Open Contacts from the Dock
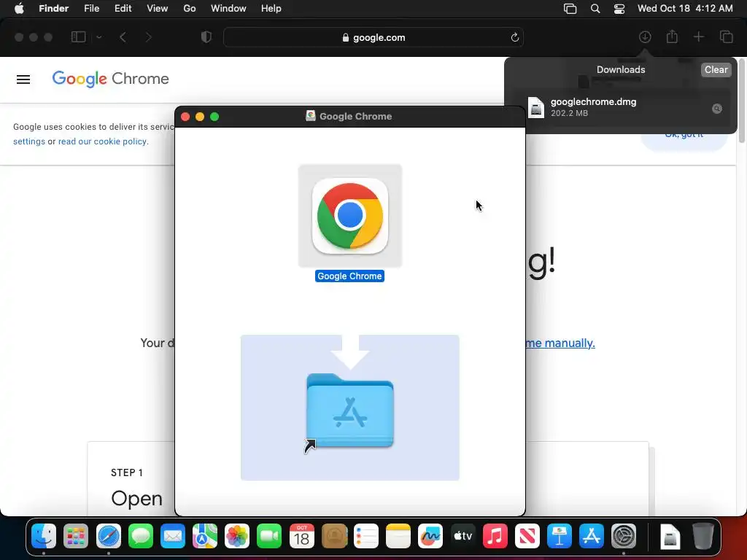 334,537
